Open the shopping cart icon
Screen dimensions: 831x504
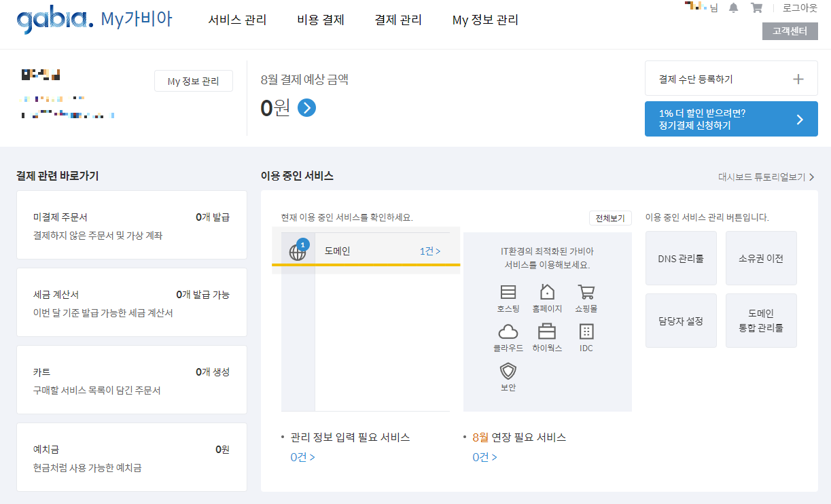click(756, 8)
